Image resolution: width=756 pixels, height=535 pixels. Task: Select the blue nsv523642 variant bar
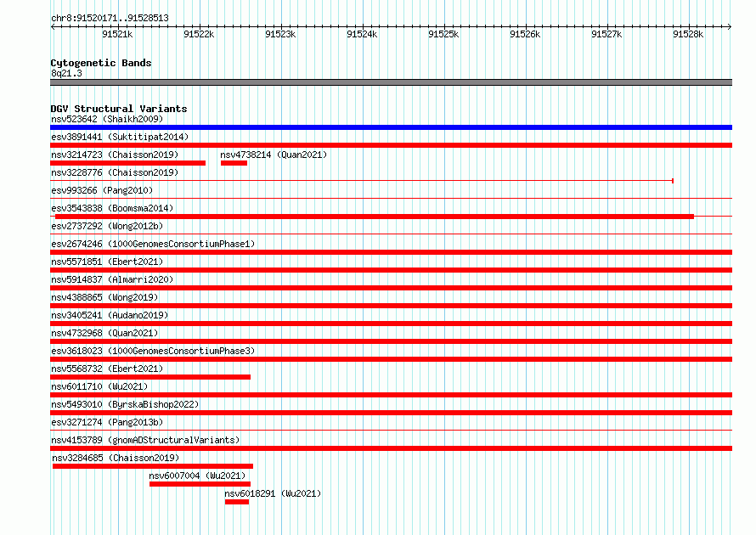pyautogui.click(x=391, y=127)
